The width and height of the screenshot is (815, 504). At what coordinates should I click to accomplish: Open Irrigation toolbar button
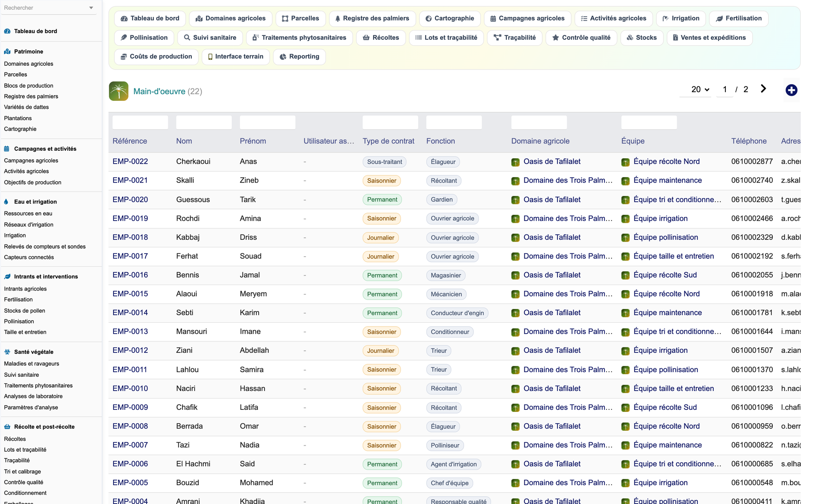coord(681,18)
